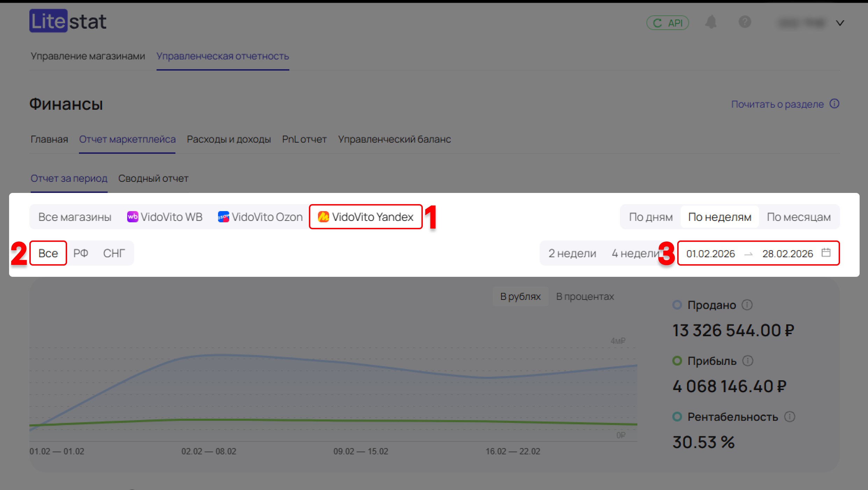The height and width of the screenshot is (490, 868).
Task: Click the info icon next to Рентабельность
Action: (x=790, y=417)
